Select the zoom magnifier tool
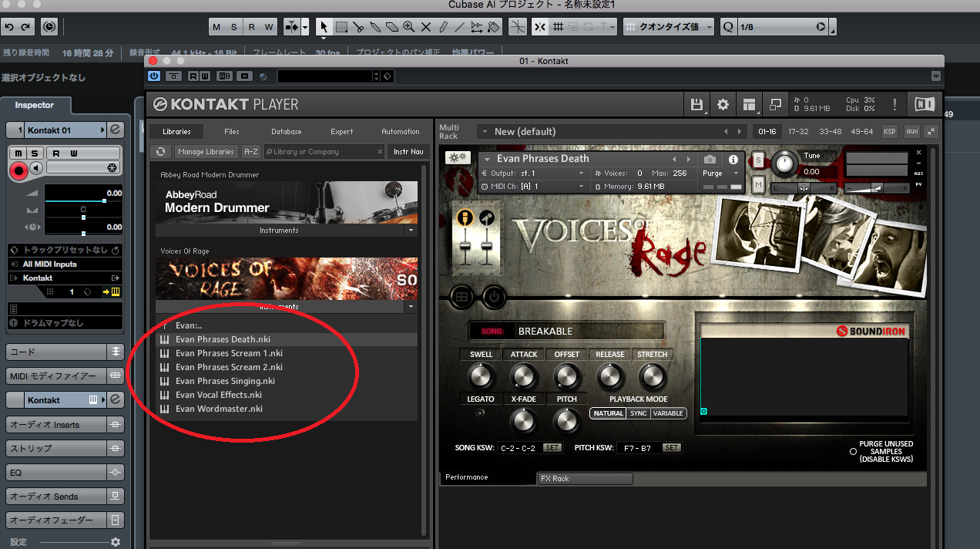Screen dimensions: 980x549 409,27
